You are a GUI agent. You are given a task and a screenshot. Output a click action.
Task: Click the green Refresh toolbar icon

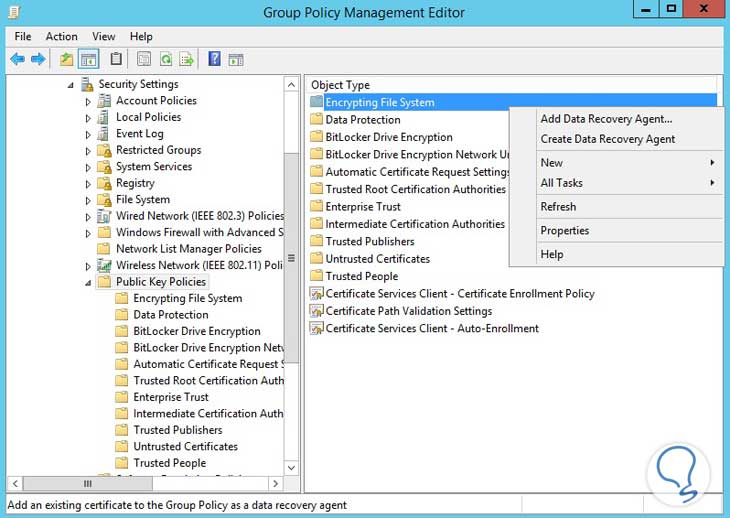coord(166,59)
